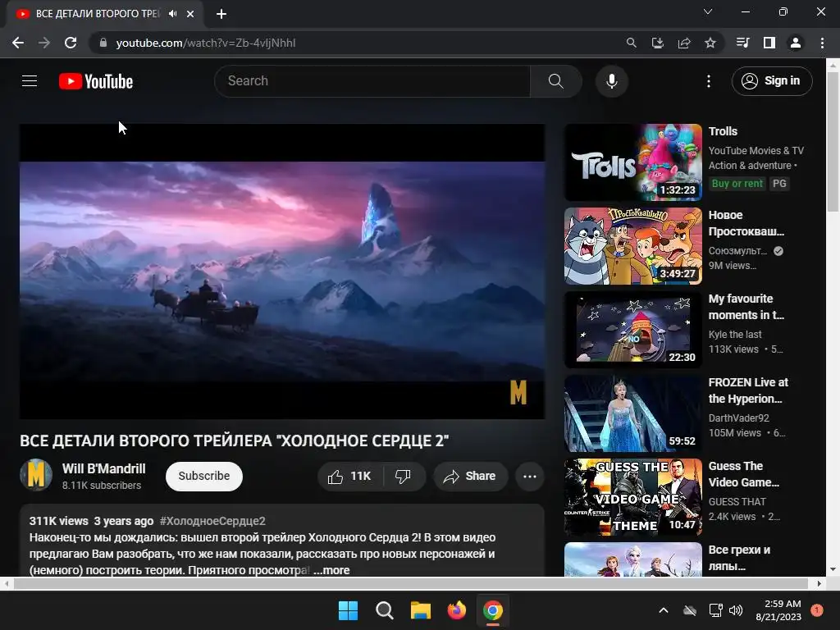Open FROZEN Live at the Hyperion thumbnail
The height and width of the screenshot is (630, 840).
click(x=633, y=413)
